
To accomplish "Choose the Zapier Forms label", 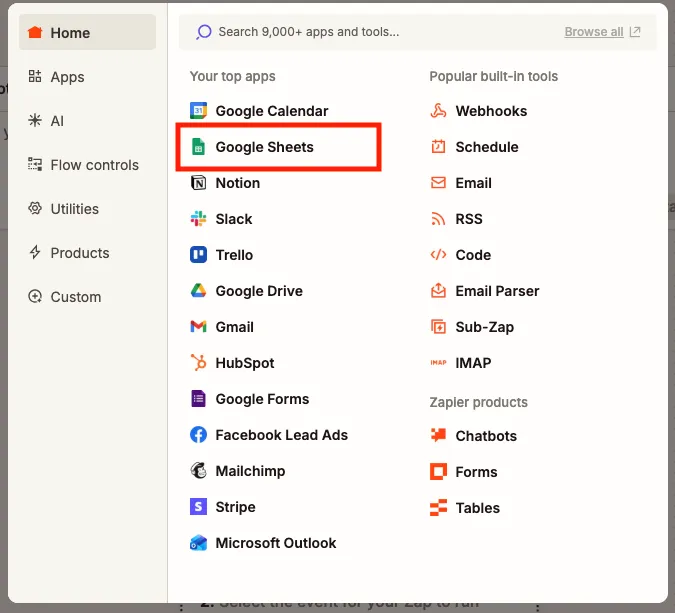I will (476, 472).
